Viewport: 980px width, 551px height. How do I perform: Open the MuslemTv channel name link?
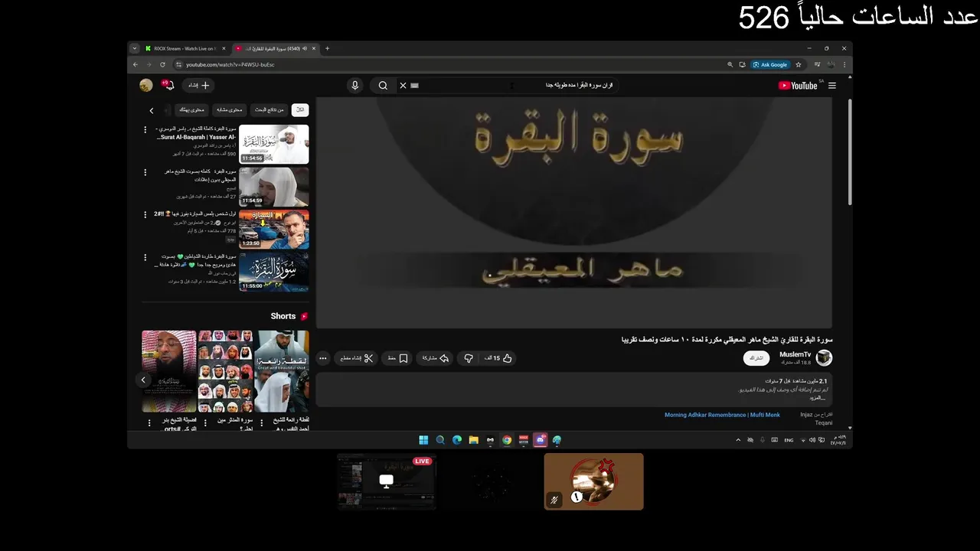795,354
